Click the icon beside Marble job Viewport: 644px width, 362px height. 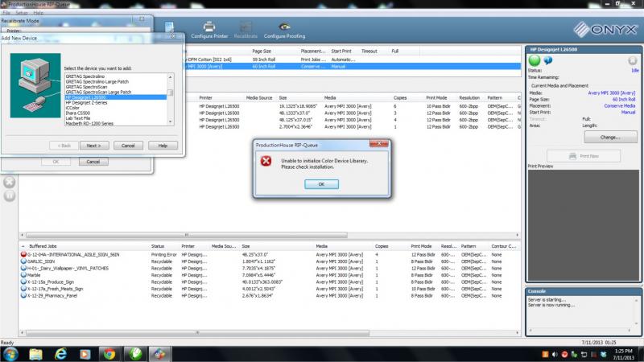pos(24,275)
